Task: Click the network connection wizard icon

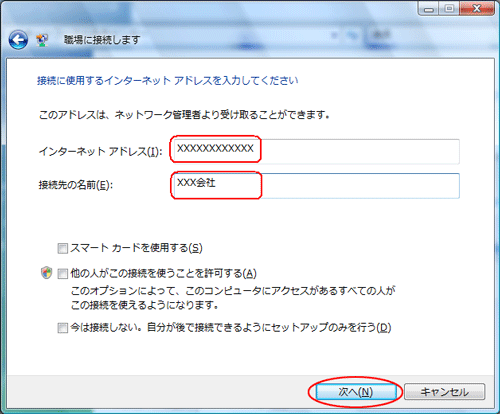Action: 42,40
